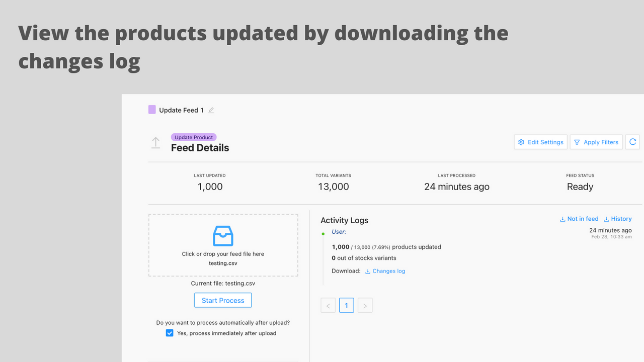Open the Apply Filters option
The width and height of the screenshot is (644, 362).
pyautogui.click(x=597, y=142)
